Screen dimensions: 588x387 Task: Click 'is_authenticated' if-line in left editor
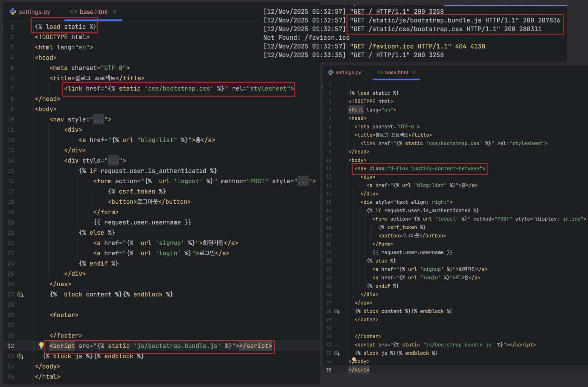(x=148, y=171)
